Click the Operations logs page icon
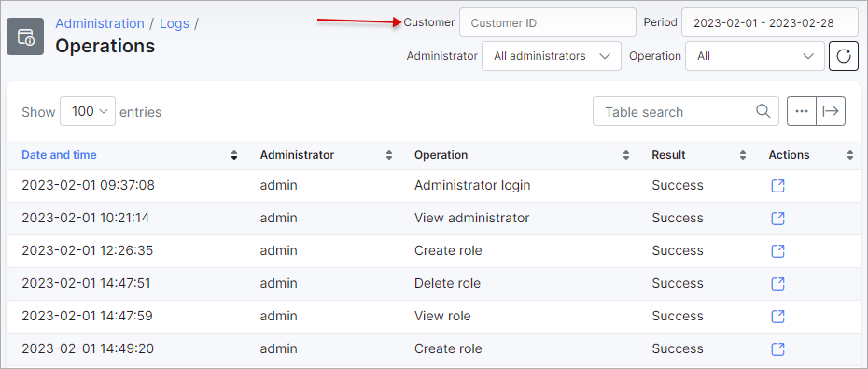The height and width of the screenshot is (369, 868). click(25, 36)
